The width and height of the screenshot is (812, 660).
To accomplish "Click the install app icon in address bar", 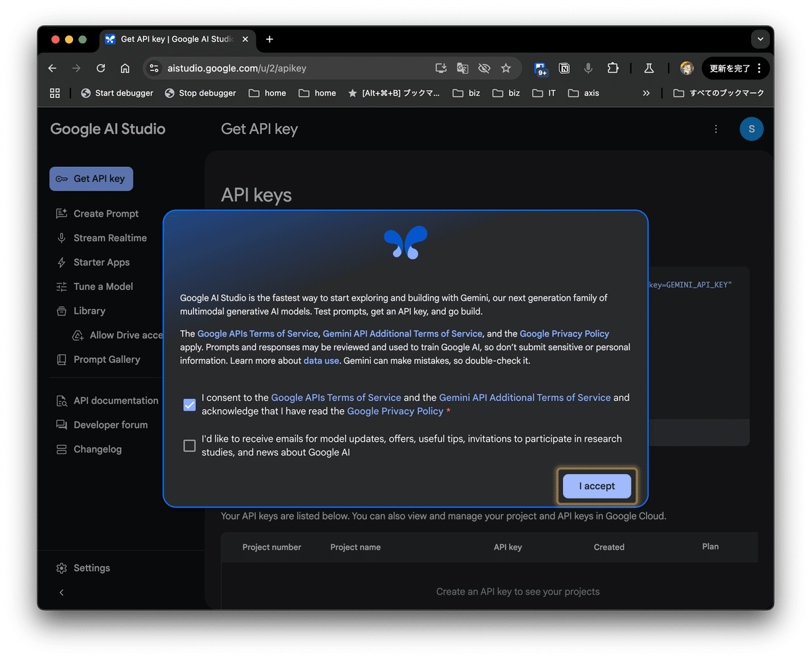I will coord(441,68).
